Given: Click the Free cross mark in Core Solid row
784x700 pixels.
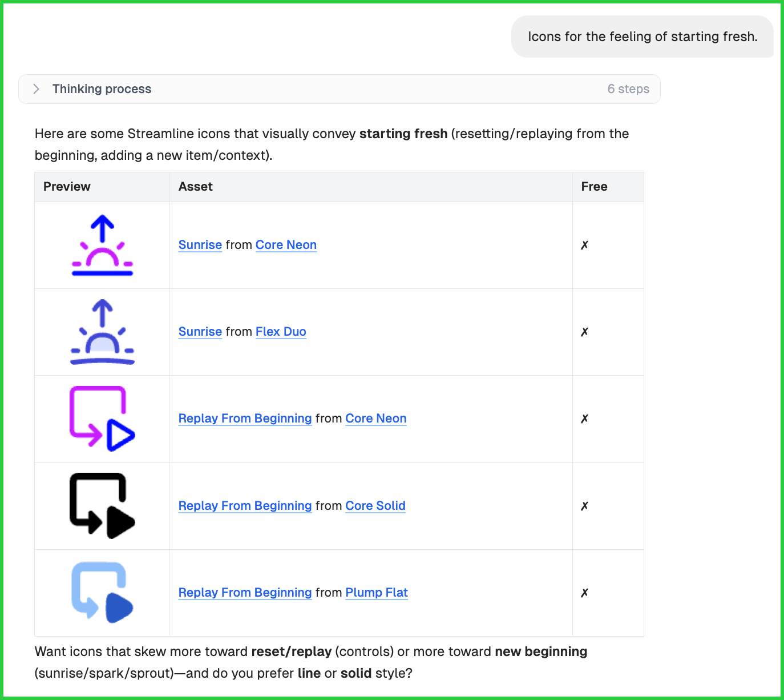Looking at the screenshot, I should click(x=584, y=506).
